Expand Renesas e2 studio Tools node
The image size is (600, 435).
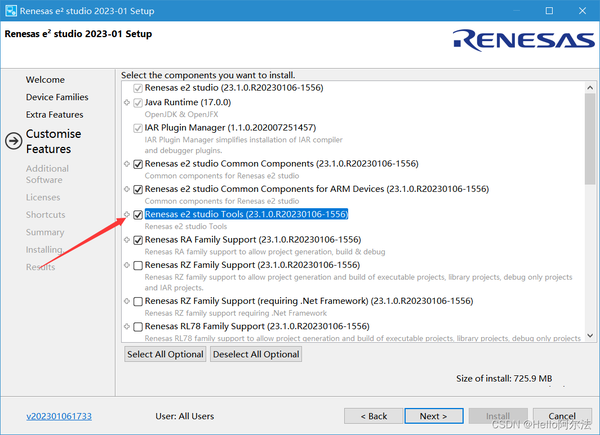(x=127, y=214)
